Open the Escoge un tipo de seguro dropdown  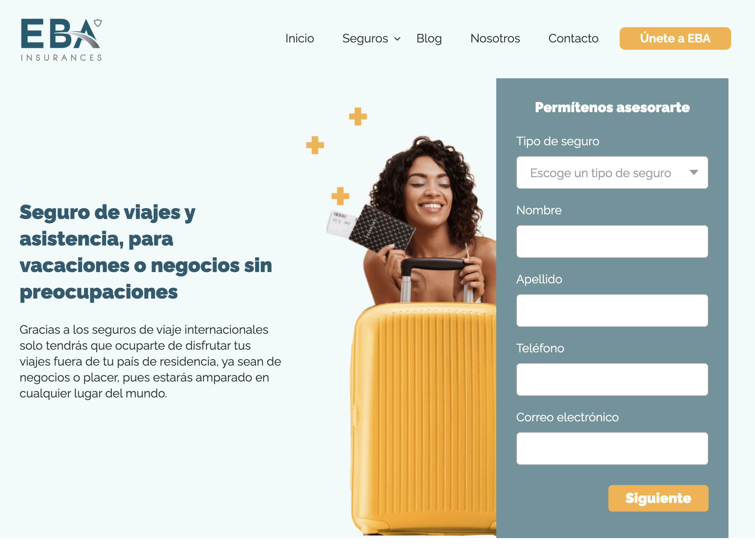point(612,173)
